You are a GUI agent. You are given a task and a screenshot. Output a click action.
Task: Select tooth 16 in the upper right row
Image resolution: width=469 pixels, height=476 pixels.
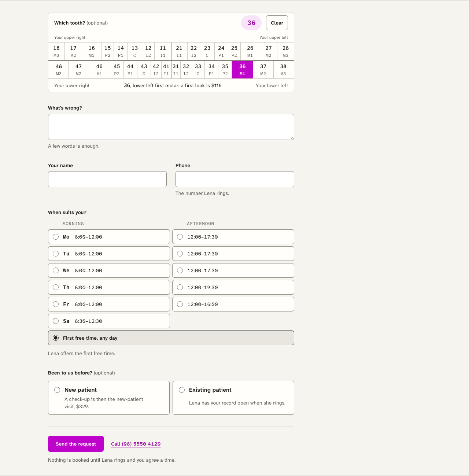click(x=92, y=51)
